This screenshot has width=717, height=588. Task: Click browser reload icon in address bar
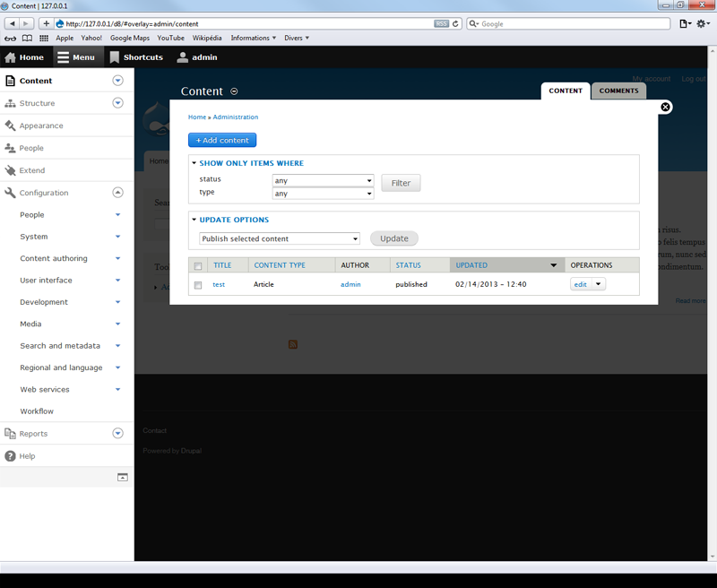coord(456,23)
